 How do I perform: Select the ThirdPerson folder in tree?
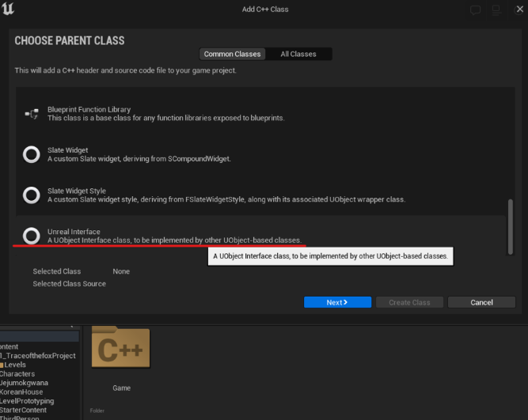[19, 418]
